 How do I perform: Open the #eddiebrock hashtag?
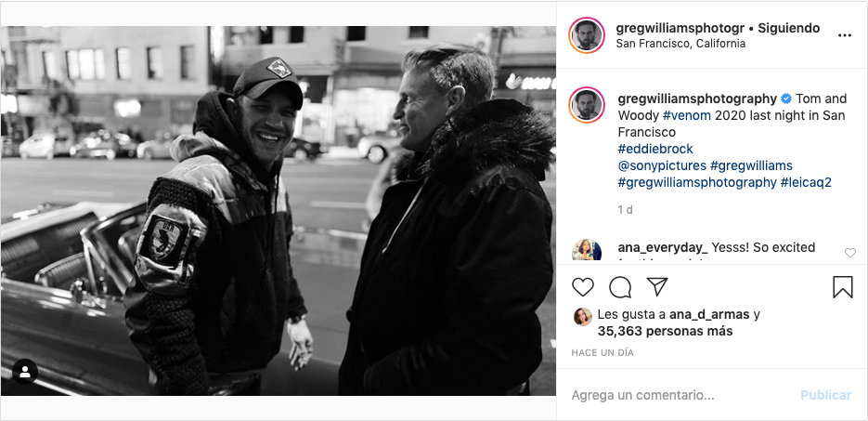tap(655, 149)
